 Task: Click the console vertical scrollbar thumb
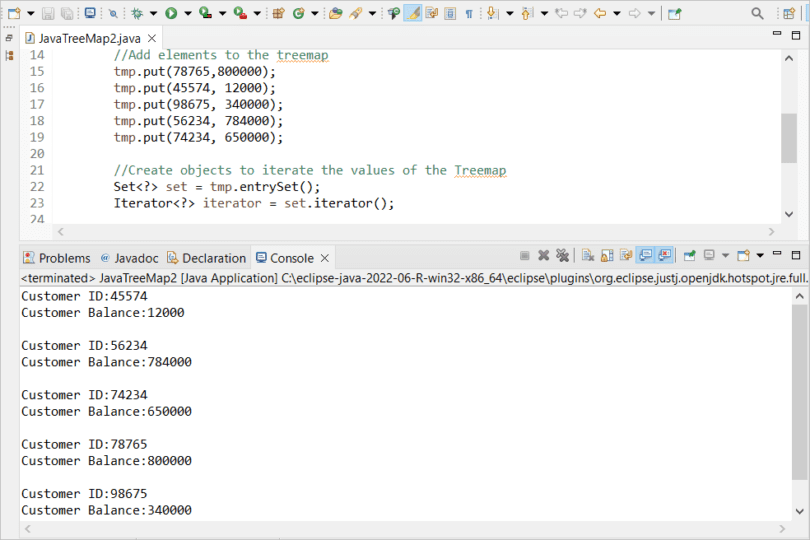coord(799,392)
